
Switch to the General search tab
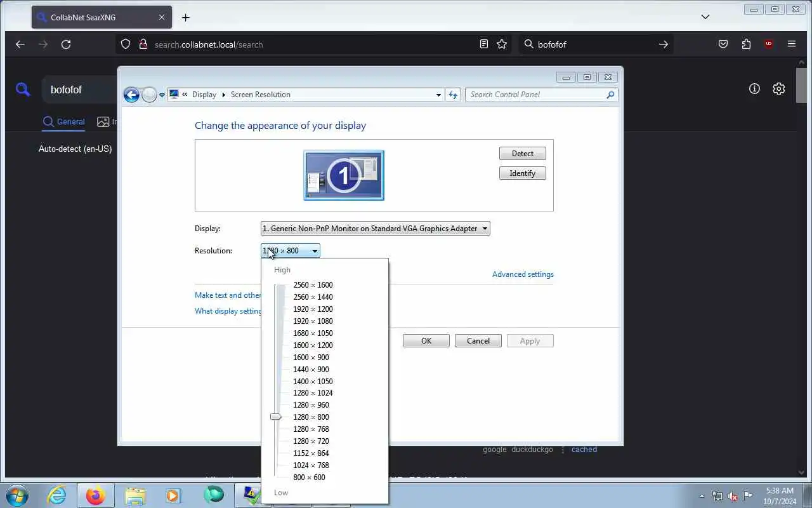[x=63, y=121]
